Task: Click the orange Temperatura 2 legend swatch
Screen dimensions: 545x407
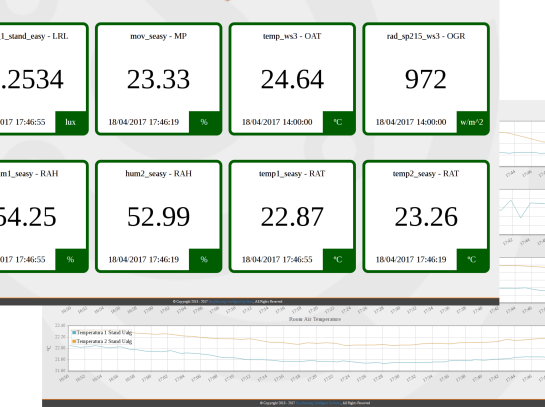Action: coord(74,341)
